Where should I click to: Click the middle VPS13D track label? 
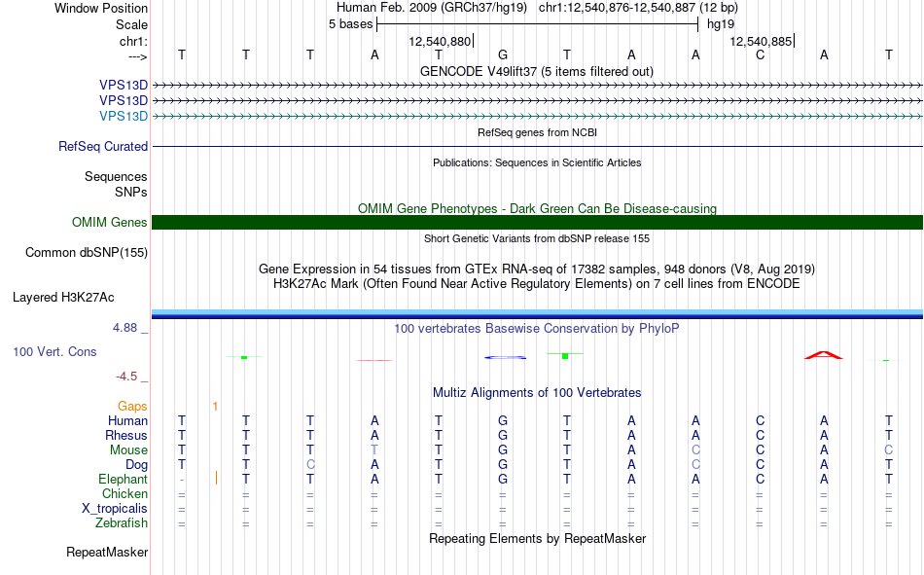click(124, 100)
